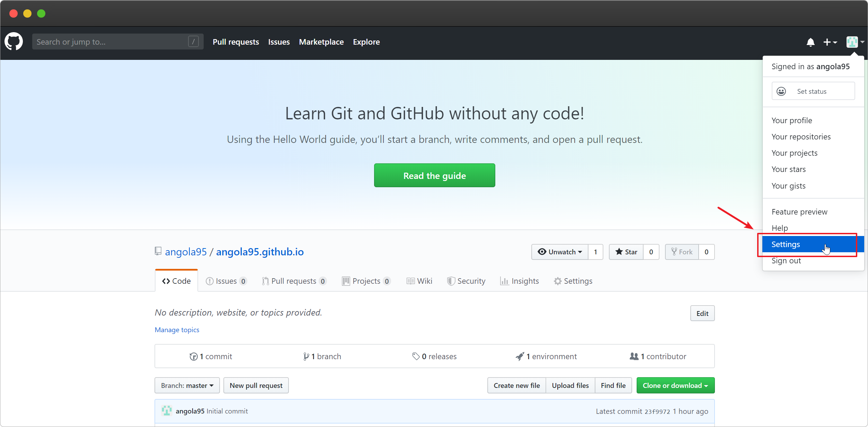
Task: Open Pull requests in top navigation
Action: pyautogui.click(x=236, y=42)
